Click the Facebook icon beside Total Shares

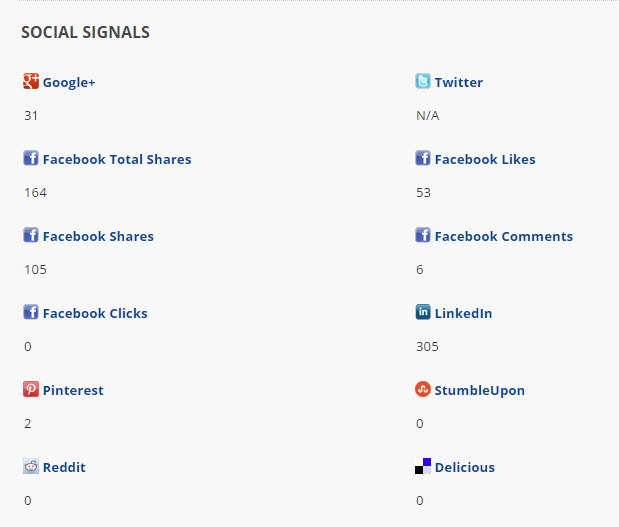point(31,159)
